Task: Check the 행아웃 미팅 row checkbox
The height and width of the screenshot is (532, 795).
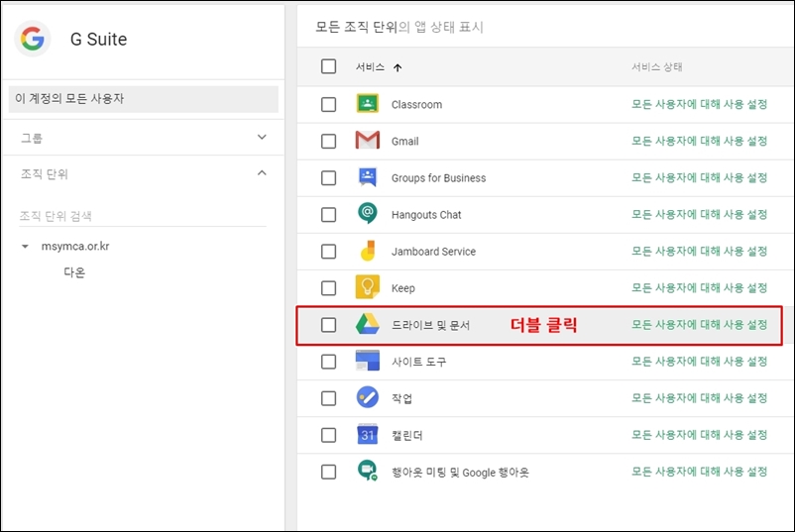Action: click(x=328, y=472)
